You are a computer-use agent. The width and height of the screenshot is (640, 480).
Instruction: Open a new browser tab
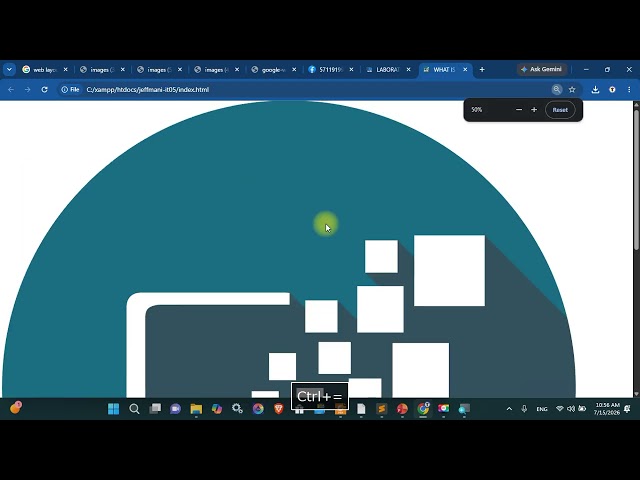click(482, 70)
